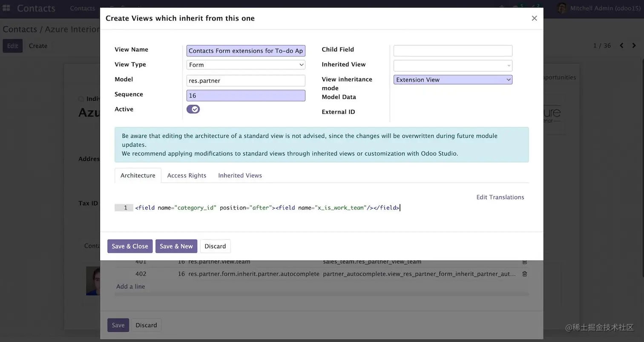Open the Contacts top menu item
Viewport: 644px width, 342px height.
click(x=82, y=8)
